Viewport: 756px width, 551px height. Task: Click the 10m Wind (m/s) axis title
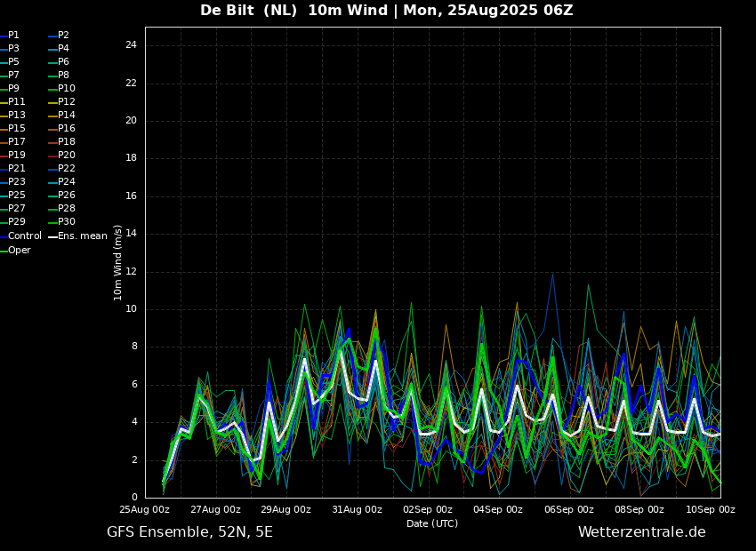[x=118, y=262]
